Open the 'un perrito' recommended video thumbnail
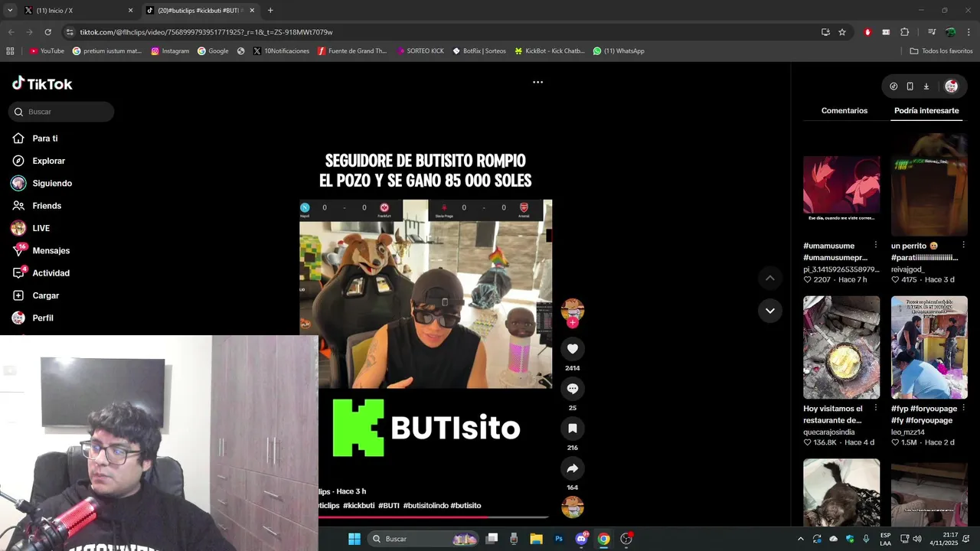Image resolution: width=980 pixels, height=551 pixels. pos(929,184)
